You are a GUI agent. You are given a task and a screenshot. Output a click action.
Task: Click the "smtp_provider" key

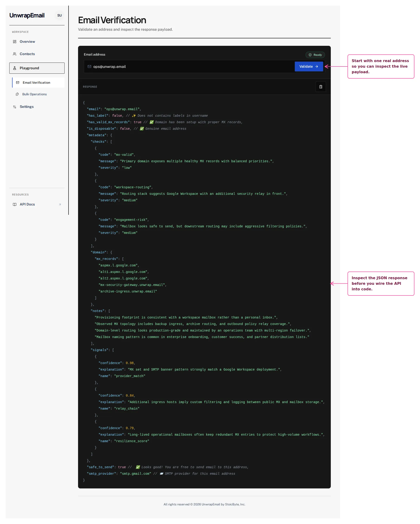point(101,474)
